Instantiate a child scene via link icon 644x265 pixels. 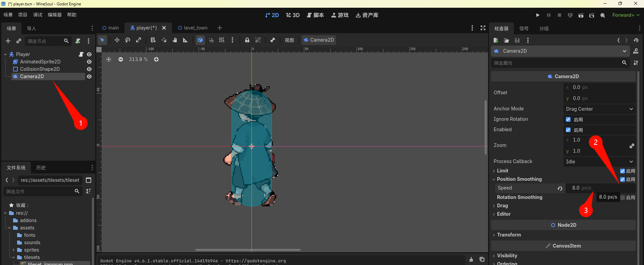[x=19, y=41]
